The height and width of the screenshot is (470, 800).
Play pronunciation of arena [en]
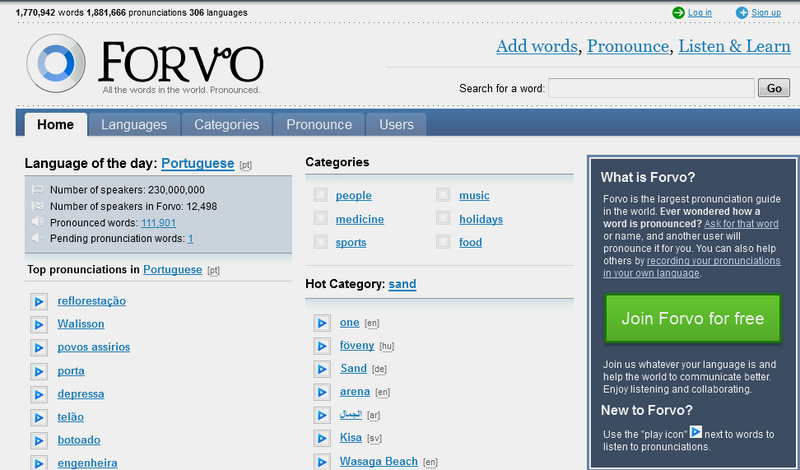pos(322,392)
